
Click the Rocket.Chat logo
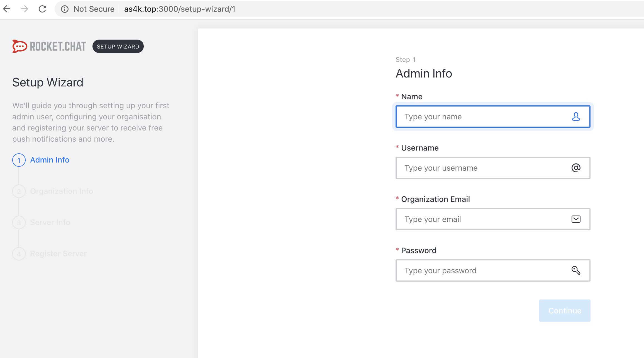tap(49, 46)
